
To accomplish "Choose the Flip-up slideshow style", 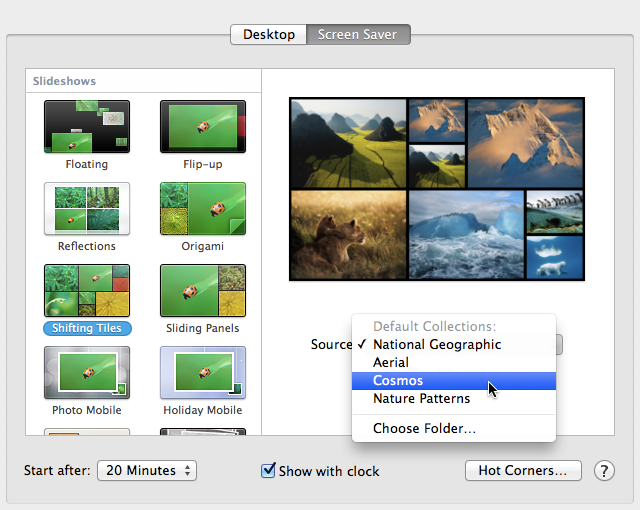I will tap(203, 127).
